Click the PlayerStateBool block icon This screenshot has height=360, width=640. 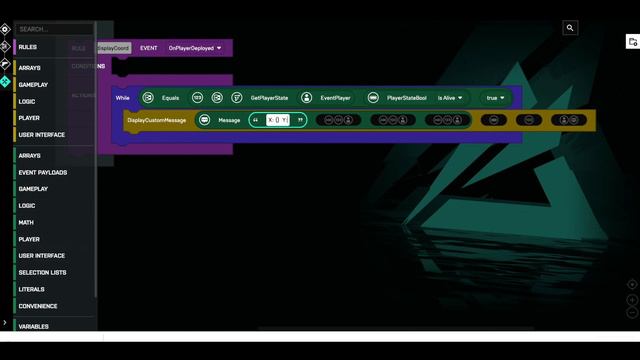[373, 98]
